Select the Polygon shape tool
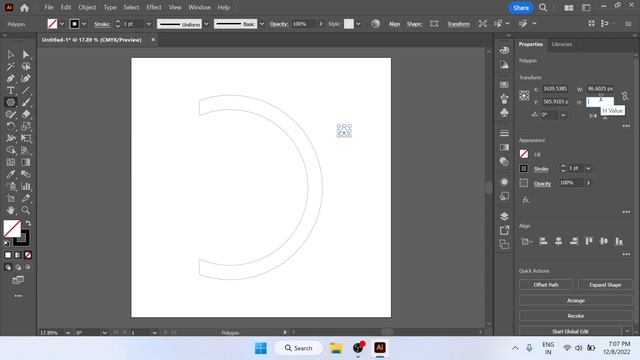Screen dimensions: 640x360 click(11, 102)
